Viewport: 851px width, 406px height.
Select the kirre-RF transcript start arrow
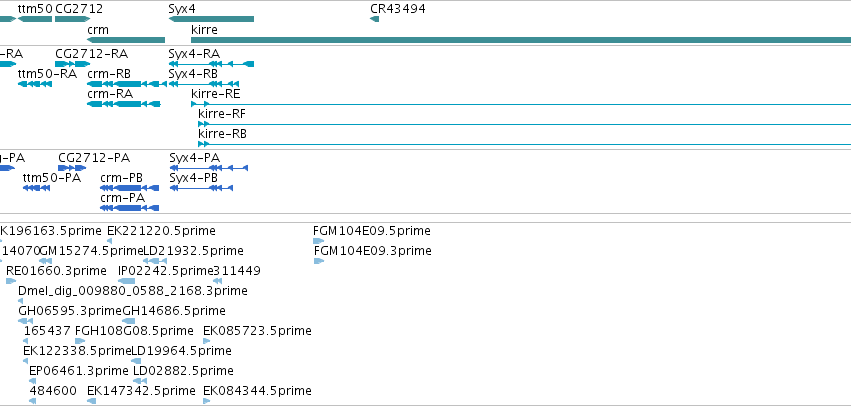tap(204, 124)
